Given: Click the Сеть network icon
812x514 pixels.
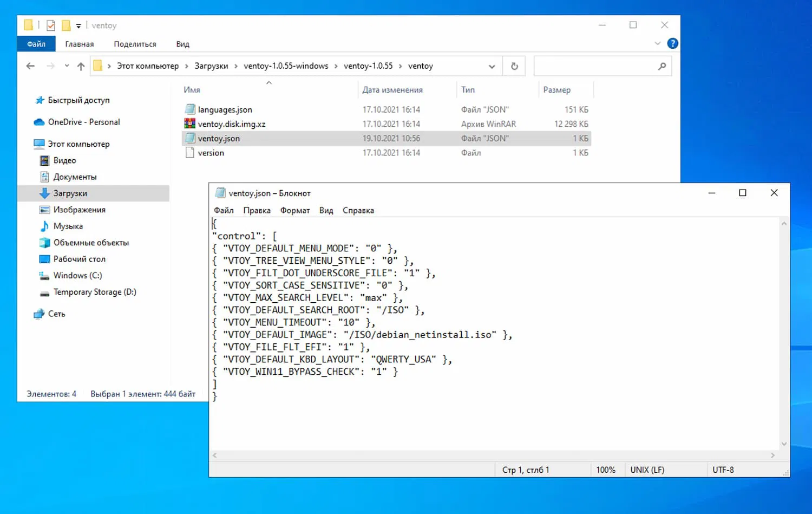Looking at the screenshot, I should [x=39, y=314].
